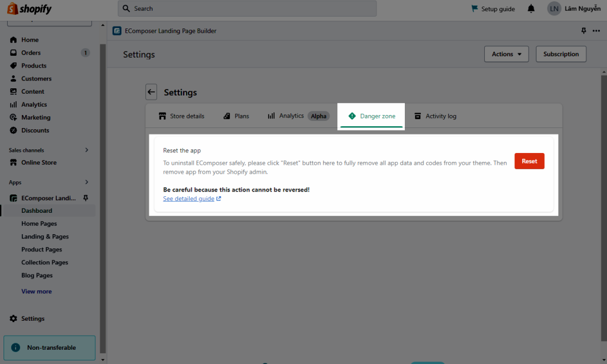Image resolution: width=607 pixels, height=364 pixels.
Task: Click the search magnifier icon
Action: (x=126, y=8)
